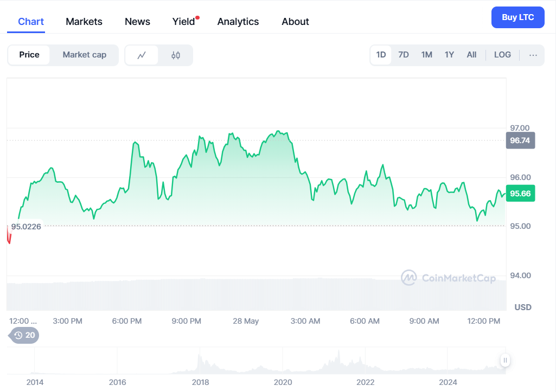Select the Market cap toggle
This screenshot has width=556, height=392.
85,55
